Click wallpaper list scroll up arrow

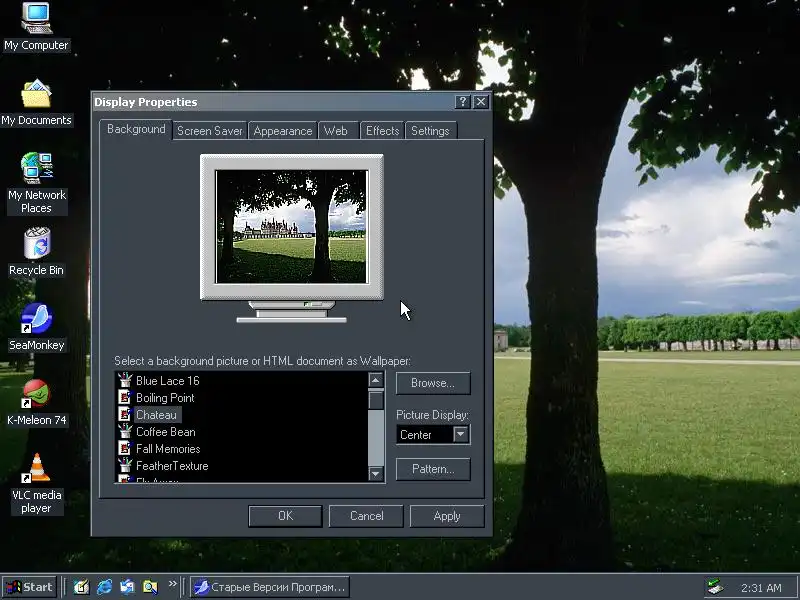(376, 381)
